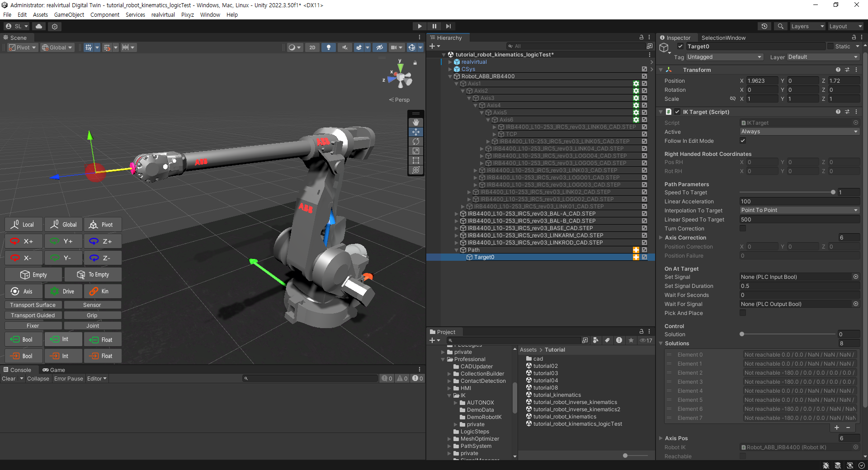The width and height of the screenshot is (868, 470).
Task: Click the Project panel search field
Action: [514, 340]
